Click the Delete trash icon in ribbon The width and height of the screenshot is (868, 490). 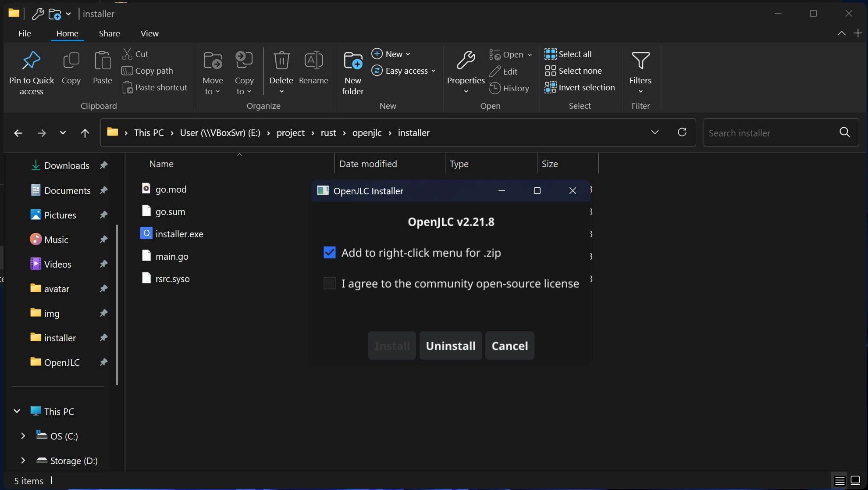pos(281,61)
